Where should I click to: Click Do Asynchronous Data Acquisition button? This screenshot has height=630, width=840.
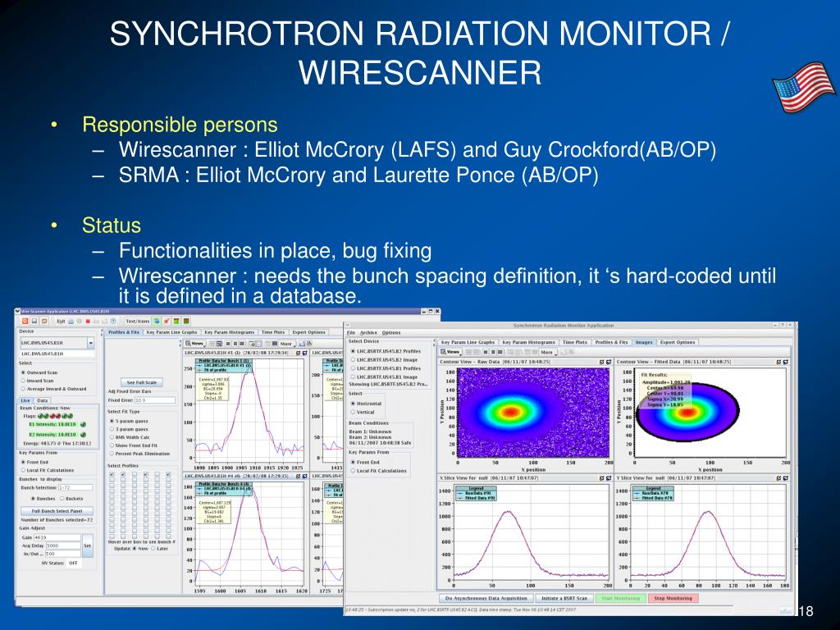tap(486, 598)
